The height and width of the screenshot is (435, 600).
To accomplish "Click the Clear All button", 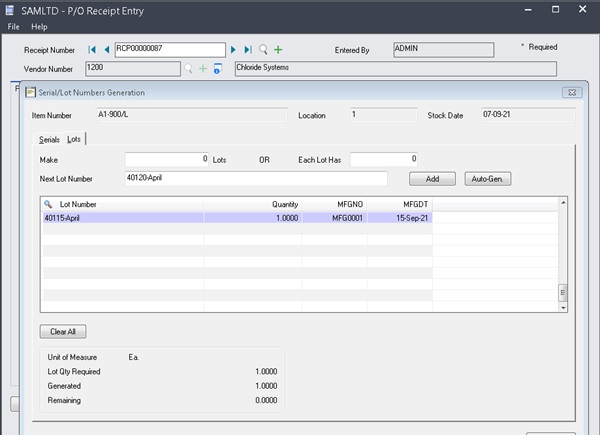I will [x=63, y=332].
